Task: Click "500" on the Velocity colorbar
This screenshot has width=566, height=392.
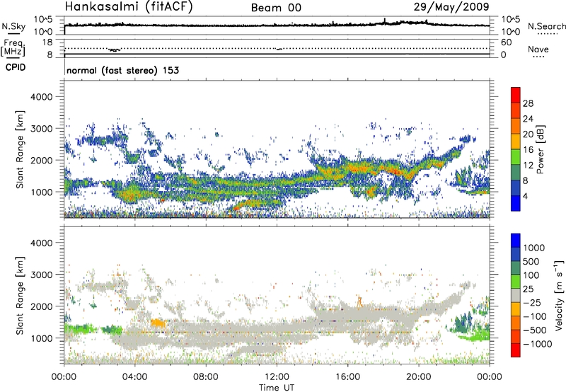Action: point(533,261)
